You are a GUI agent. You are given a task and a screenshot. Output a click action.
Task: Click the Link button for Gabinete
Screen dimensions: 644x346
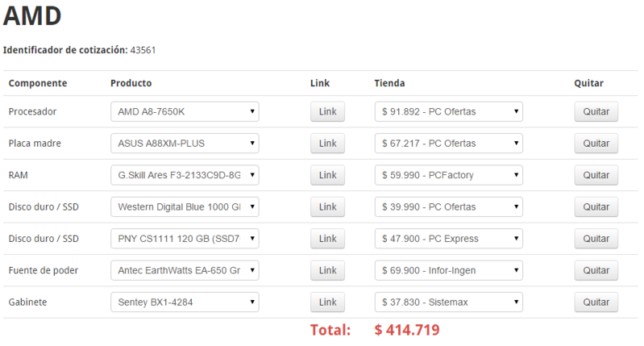pos(327,302)
